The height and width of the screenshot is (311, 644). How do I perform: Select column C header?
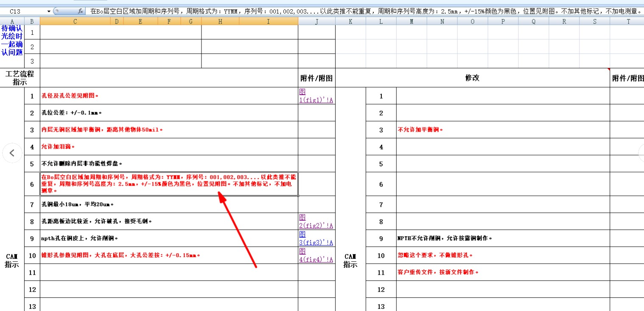point(75,21)
